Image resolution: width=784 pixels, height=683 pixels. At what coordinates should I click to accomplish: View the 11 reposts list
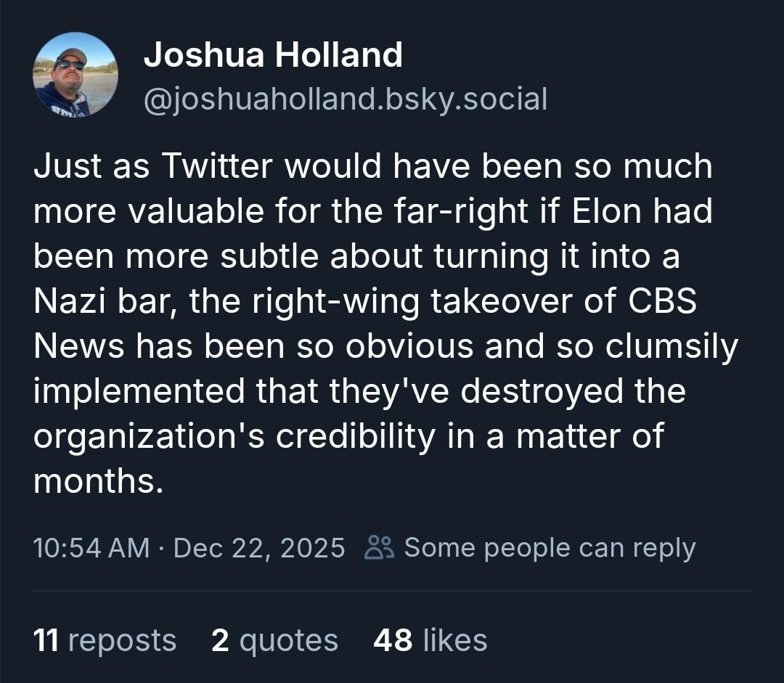pyautogui.click(x=105, y=640)
